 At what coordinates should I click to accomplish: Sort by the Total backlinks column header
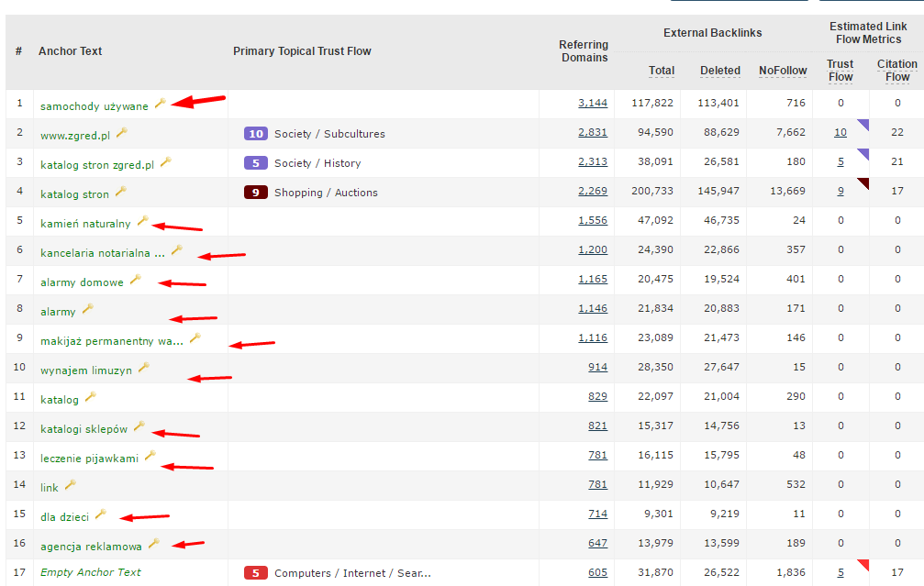coord(662,71)
